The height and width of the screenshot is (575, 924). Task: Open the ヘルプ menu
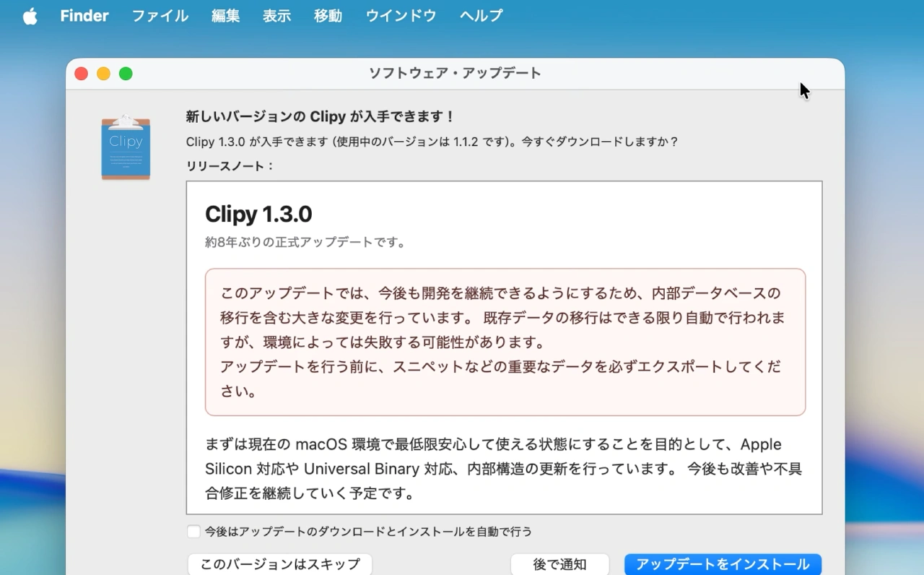pyautogui.click(x=481, y=16)
